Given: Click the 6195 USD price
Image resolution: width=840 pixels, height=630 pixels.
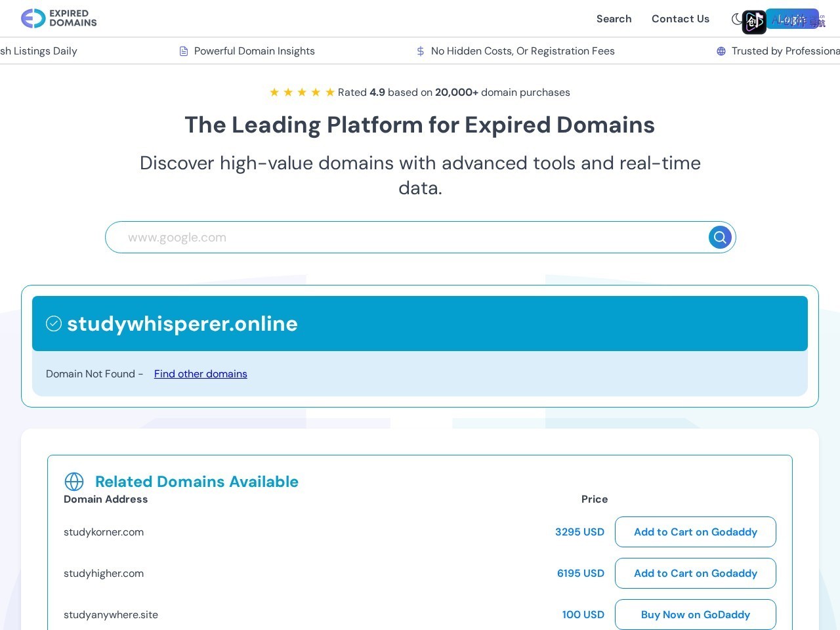Looking at the screenshot, I should [x=581, y=574].
